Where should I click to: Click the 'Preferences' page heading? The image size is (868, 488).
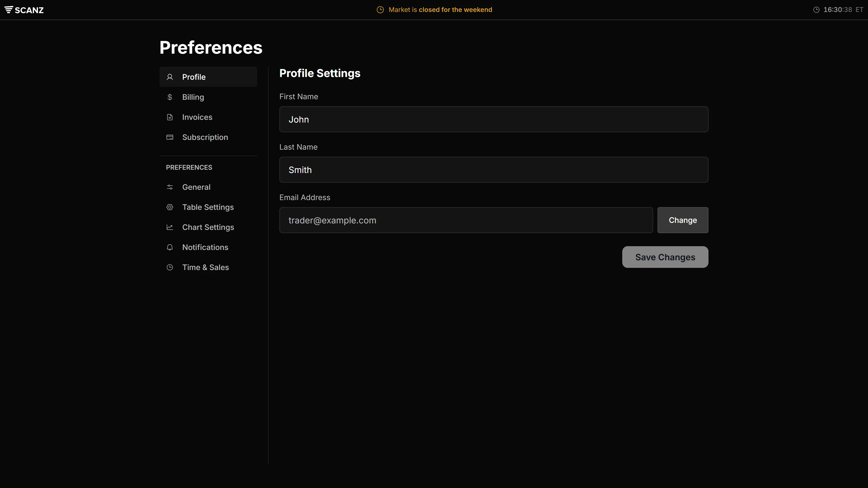(211, 47)
